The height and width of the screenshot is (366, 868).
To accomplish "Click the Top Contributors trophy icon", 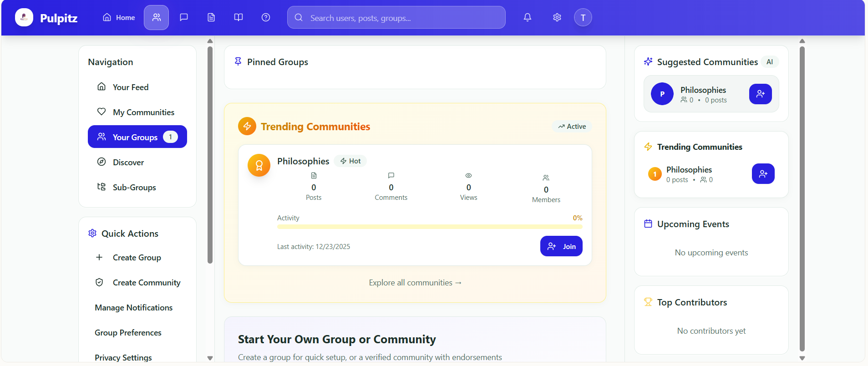I will tap(648, 302).
